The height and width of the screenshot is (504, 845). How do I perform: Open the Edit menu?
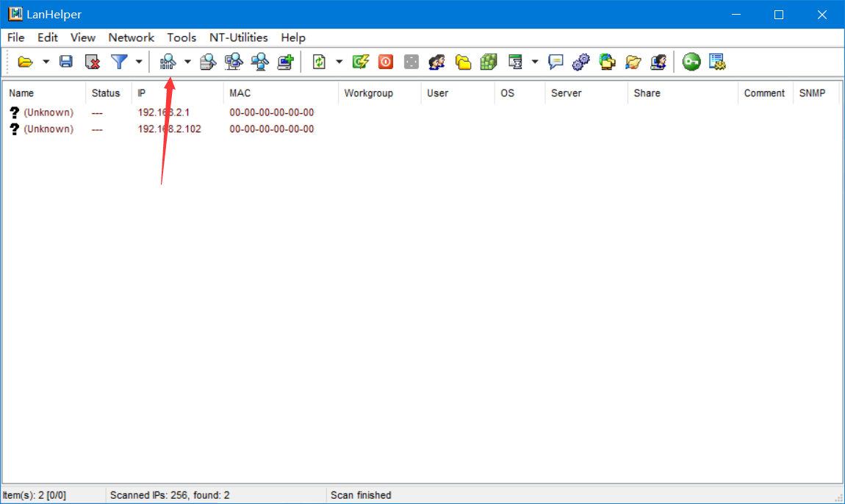tap(48, 37)
